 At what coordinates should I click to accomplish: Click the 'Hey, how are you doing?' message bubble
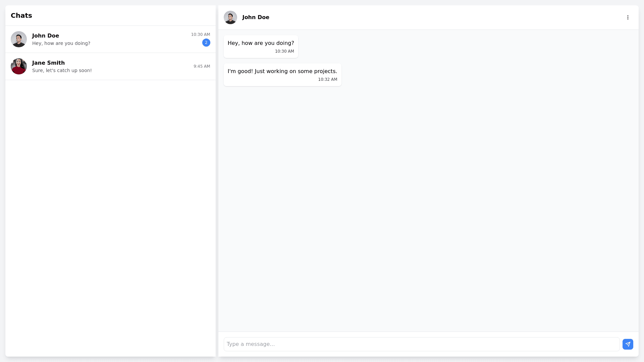[261, 43]
